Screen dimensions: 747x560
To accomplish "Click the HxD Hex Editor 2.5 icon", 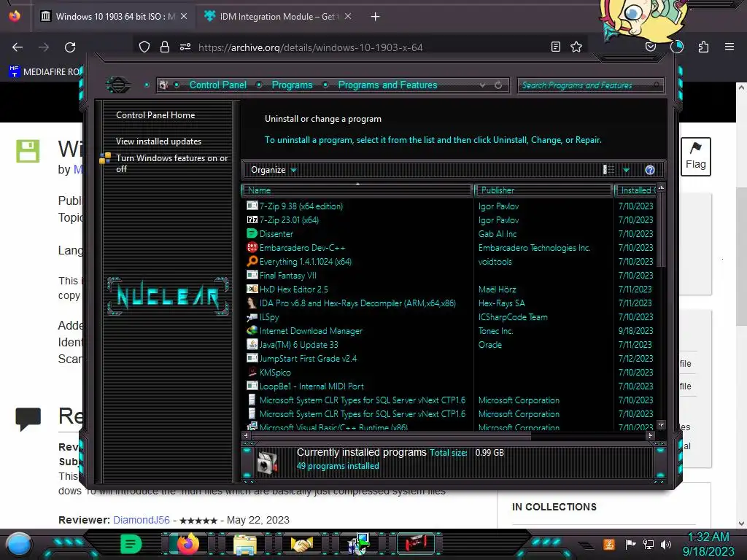I will pos(252,289).
